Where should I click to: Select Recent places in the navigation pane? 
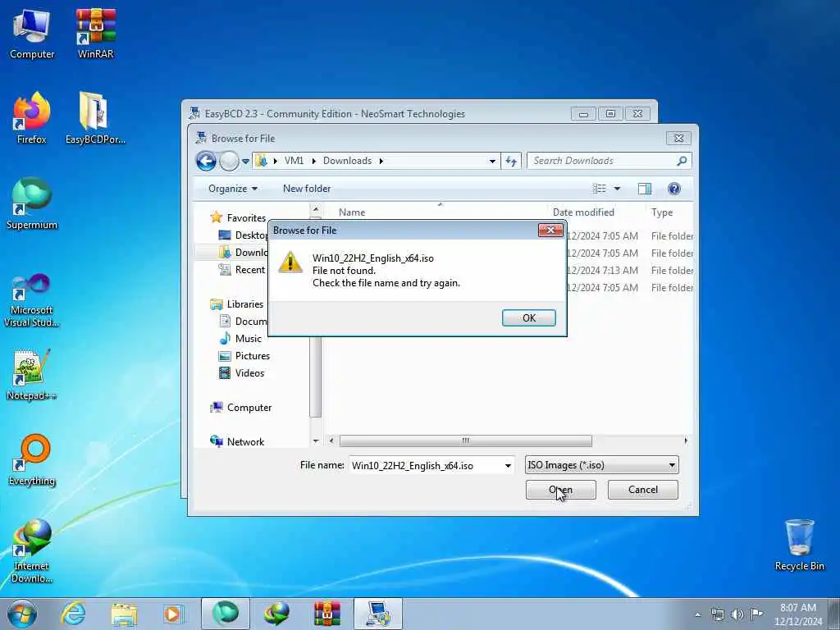pyautogui.click(x=242, y=269)
